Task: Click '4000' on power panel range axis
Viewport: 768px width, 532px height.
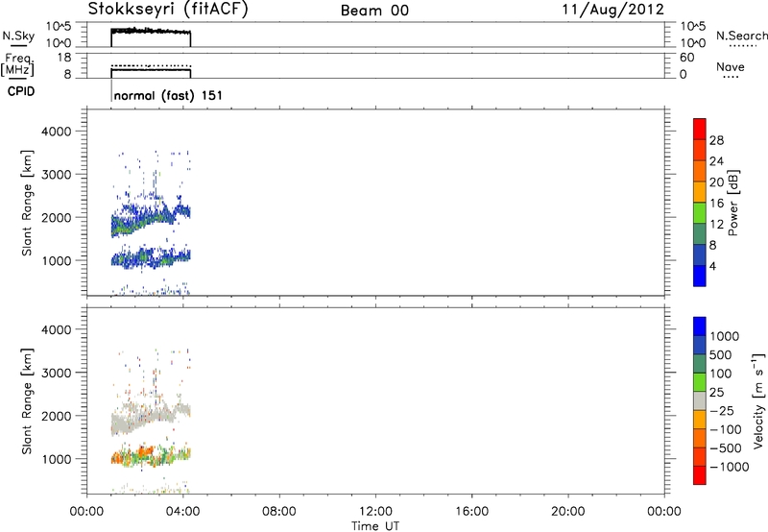Action: pos(56,132)
